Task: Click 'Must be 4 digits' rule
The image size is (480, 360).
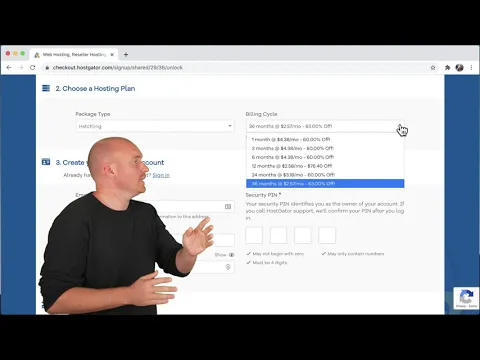Action: point(270,263)
